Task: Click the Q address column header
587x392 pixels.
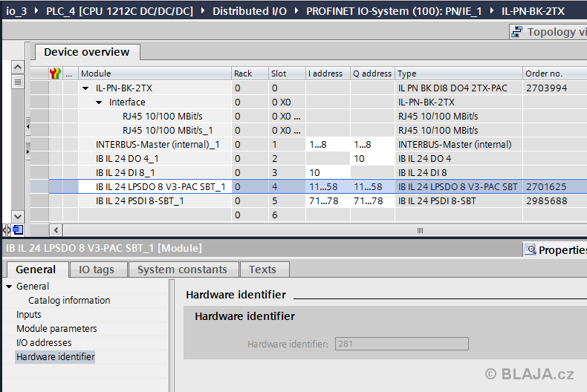Action: tap(372, 73)
